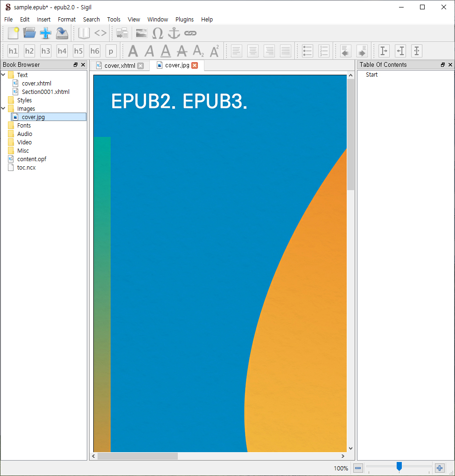Toggle superscript formatting icon

[x=215, y=51]
